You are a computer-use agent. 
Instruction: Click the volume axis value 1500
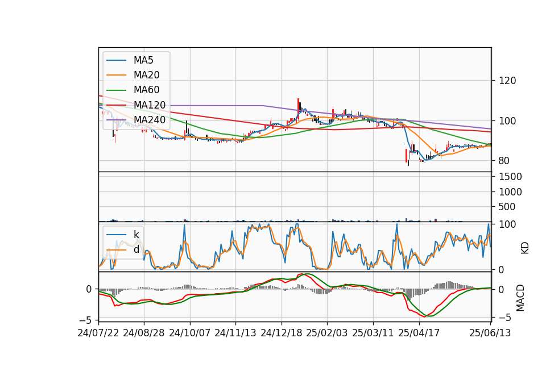click(x=510, y=177)
